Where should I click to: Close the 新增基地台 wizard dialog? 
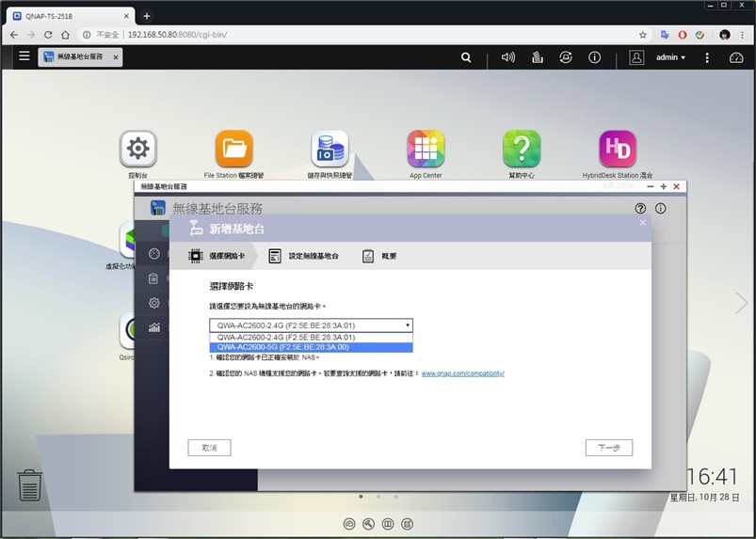(643, 223)
